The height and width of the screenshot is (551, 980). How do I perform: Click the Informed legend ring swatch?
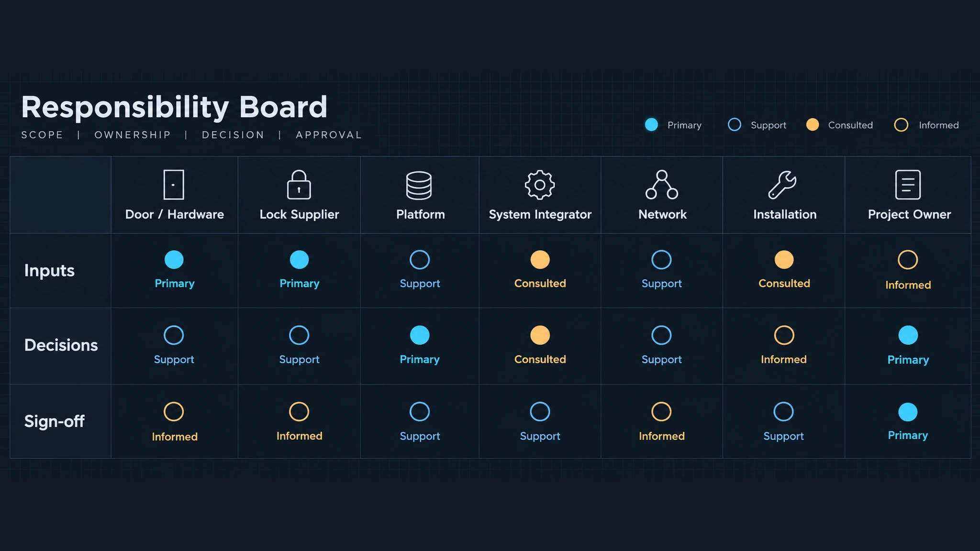click(902, 125)
